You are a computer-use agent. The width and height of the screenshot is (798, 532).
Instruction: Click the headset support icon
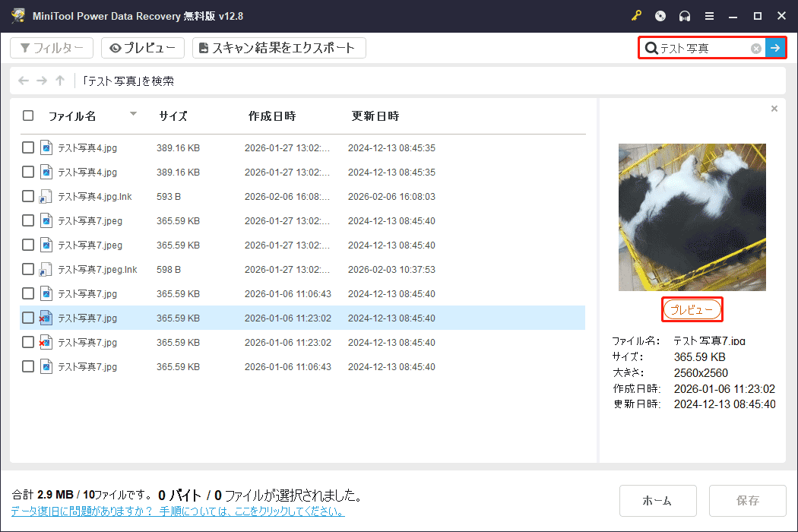[684, 15]
